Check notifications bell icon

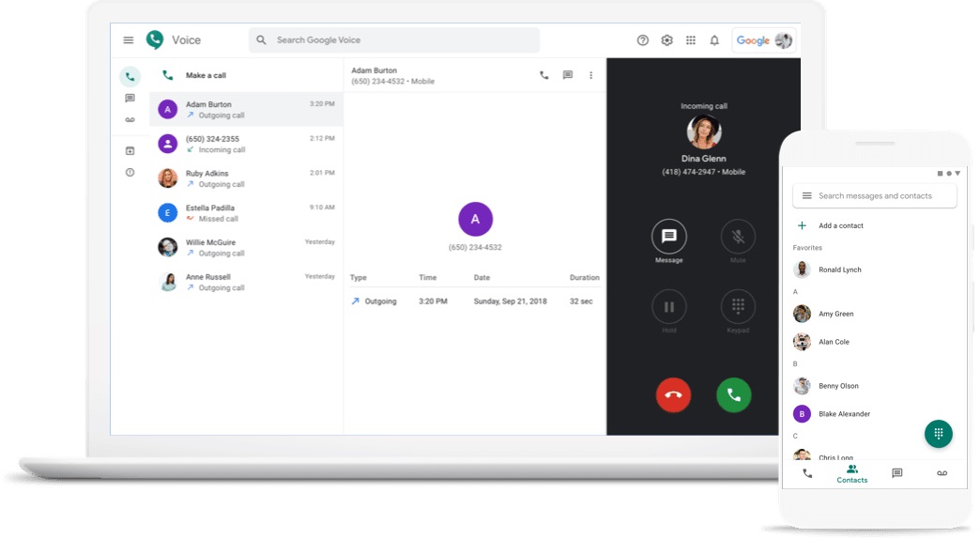714,40
